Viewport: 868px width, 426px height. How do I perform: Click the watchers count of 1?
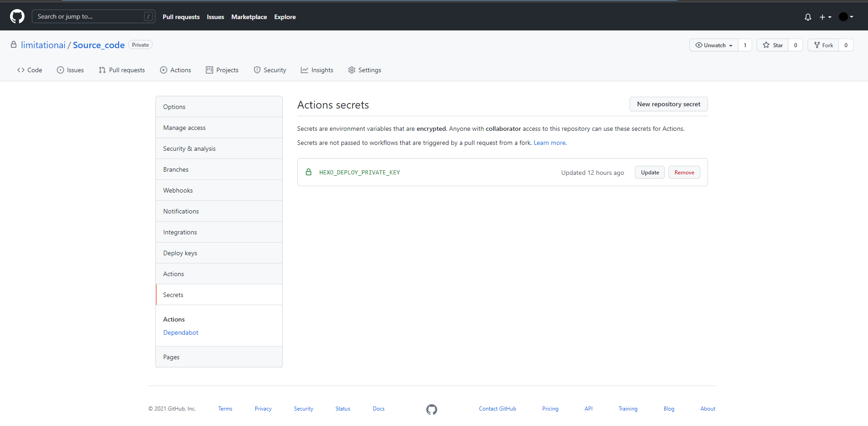[745, 45]
